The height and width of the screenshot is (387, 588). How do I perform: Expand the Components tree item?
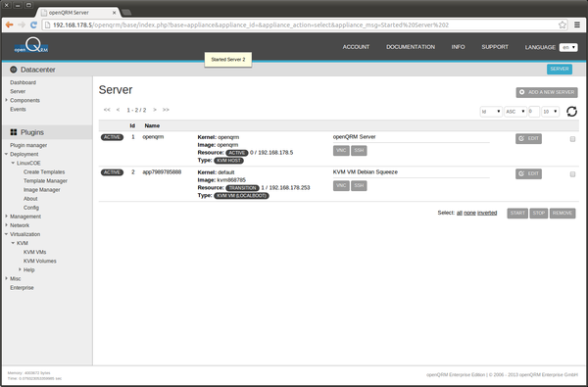pyautogui.click(x=7, y=100)
